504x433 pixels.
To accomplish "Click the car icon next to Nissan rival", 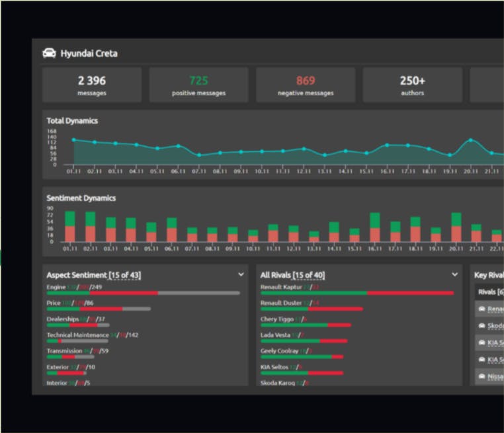I will (x=482, y=376).
